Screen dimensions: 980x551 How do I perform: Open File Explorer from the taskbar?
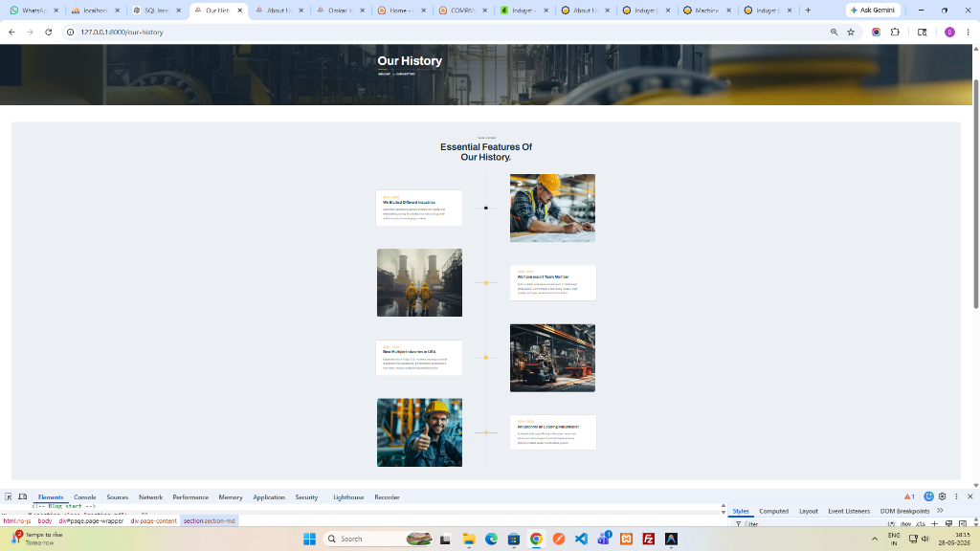[x=469, y=539]
